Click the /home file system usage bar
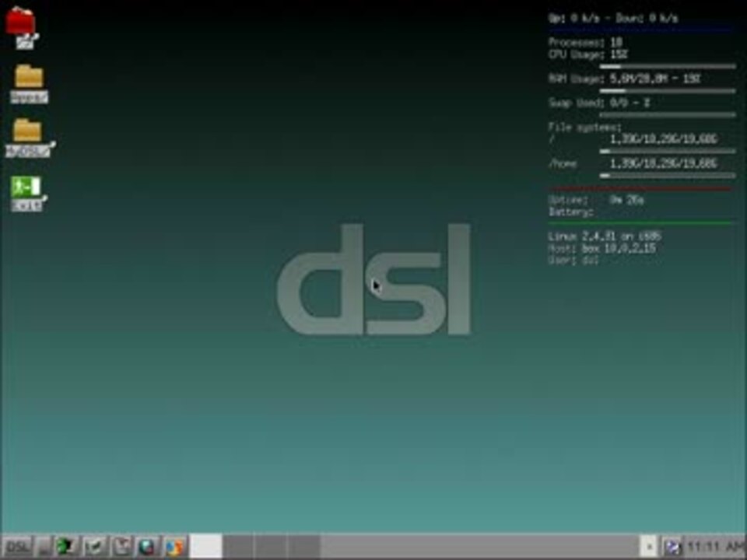The width and height of the screenshot is (747, 560). [x=668, y=175]
